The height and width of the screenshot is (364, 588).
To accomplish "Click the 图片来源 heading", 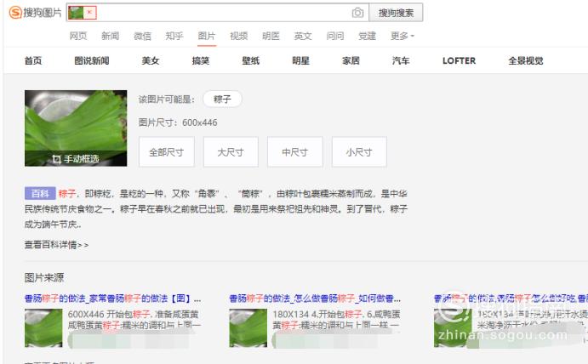I will pos(44,278).
